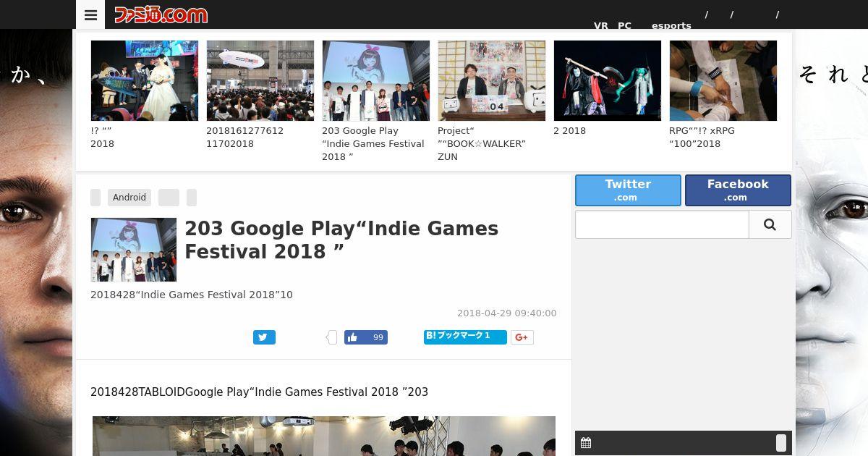Viewport: 868px width, 456px height.
Task: Click the sidebar calendar bar toggle handle
Action: tap(781, 443)
